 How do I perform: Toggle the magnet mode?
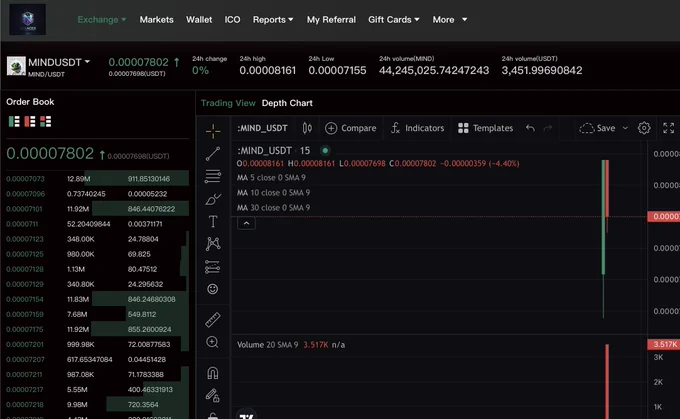(212, 373)
